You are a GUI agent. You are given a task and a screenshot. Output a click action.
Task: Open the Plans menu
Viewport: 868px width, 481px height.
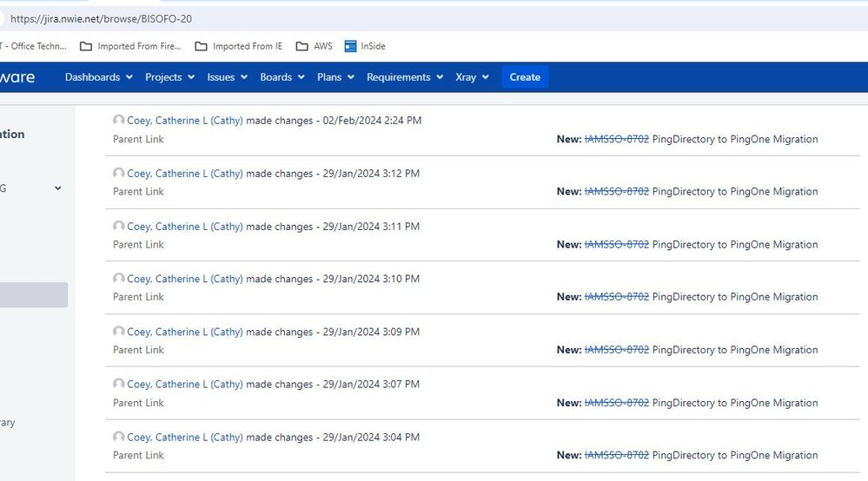(335, 77)
